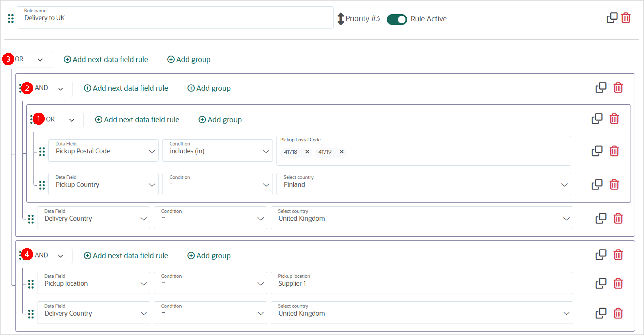This screenshot has width=644, height=335.
Task: Grab drag handle of Pickup Country row
Action: (42, 185)
